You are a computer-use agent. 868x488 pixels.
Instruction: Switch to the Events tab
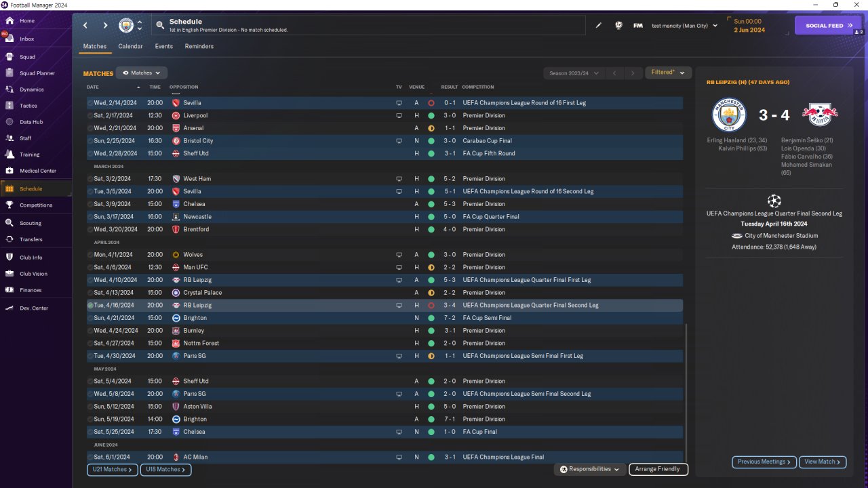pos(163,47)
